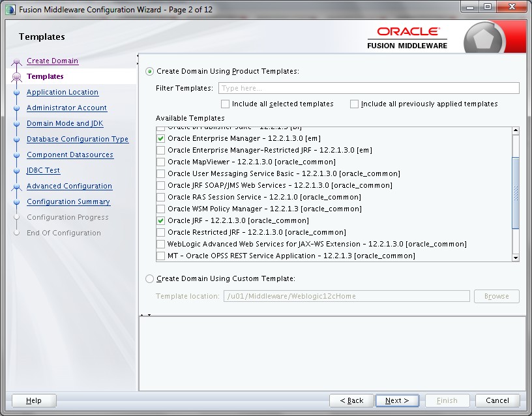532x416 pixels.
Task: Go to the Administrator Account step
Action: point(67,108)
